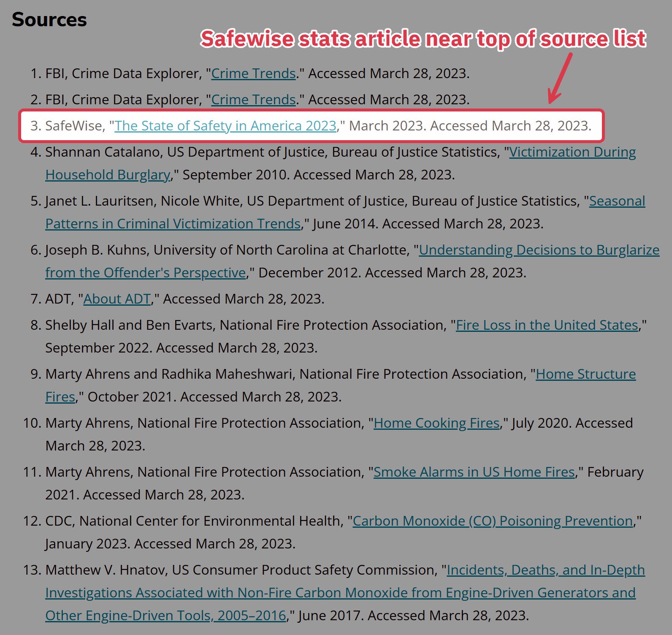Open the Crime Trends link in source 2
The image size is (672, 635).
pyautogui.click(x=253, y=100)
